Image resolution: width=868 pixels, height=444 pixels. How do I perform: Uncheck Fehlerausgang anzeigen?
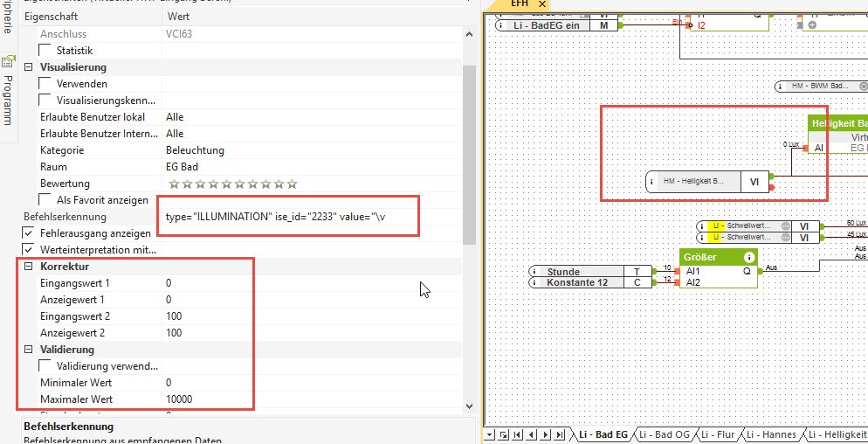pyautogui.click(x=28, y=233)
